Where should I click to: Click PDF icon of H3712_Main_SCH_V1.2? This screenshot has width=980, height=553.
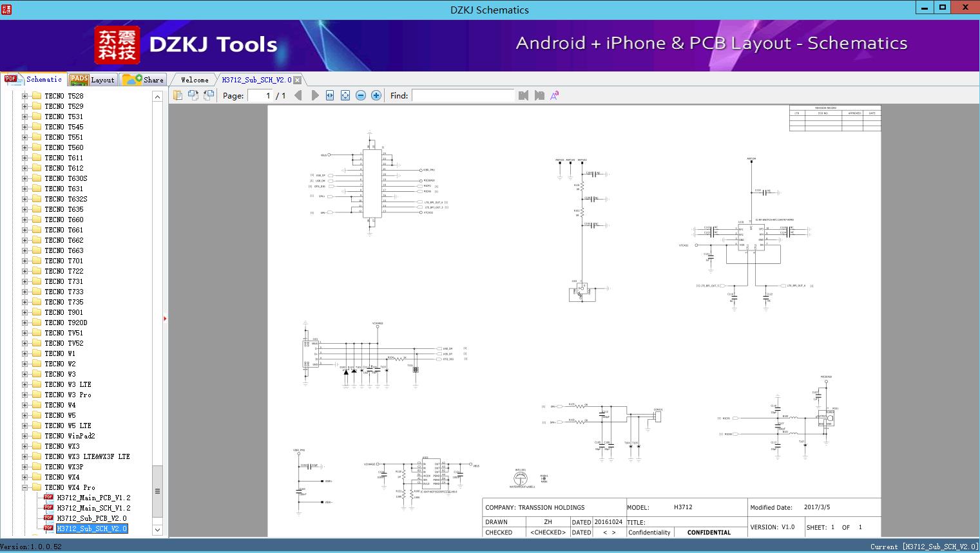click(48, 508)
